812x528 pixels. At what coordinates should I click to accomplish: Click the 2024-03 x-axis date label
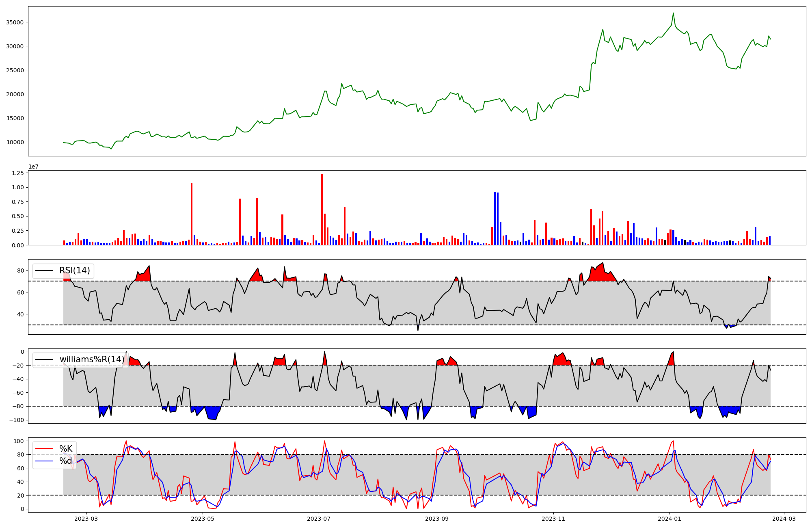coord(784,519)
